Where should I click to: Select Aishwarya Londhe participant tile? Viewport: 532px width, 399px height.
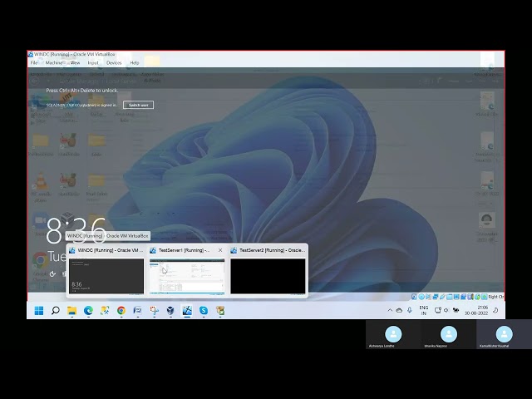coord(393,334)
